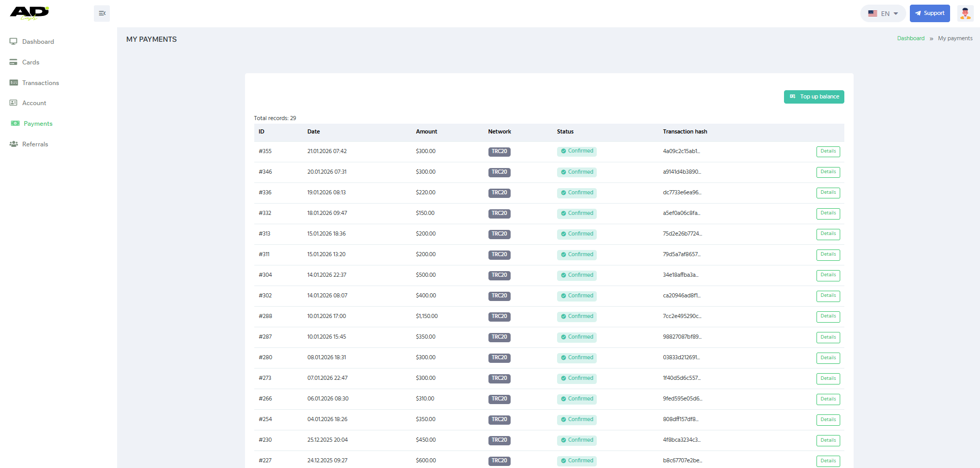Click the Account ID card icon
Viewport: 980px width, 468px height.
tap(13, 103)
